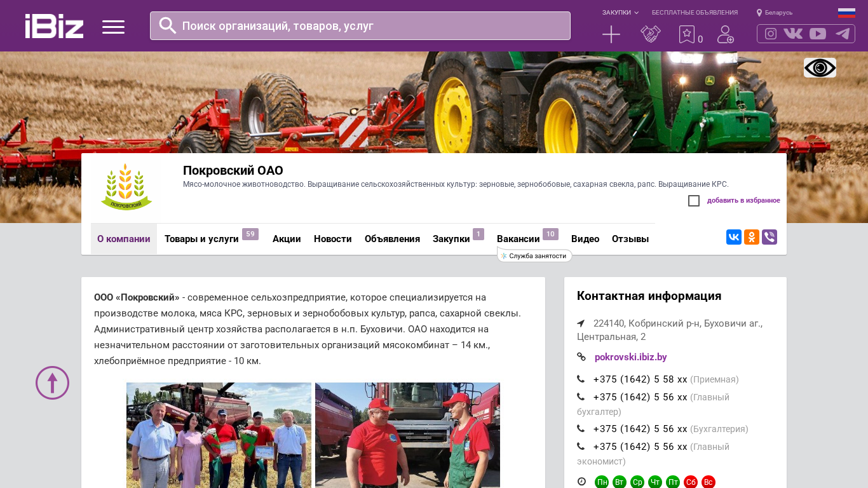868x488 pixels.
Task: Click добавить в избранное link
Action: click(743, 201)
